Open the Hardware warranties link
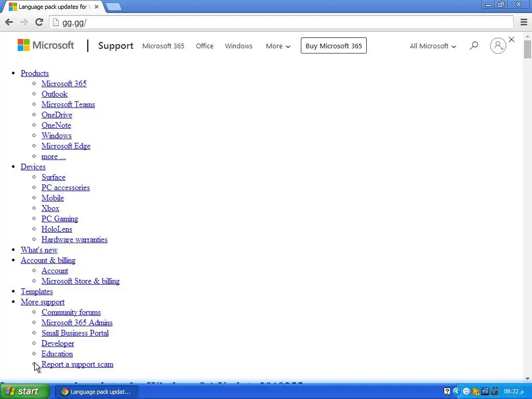This screenshot has width=532, height=399. [x=74, y=240]
